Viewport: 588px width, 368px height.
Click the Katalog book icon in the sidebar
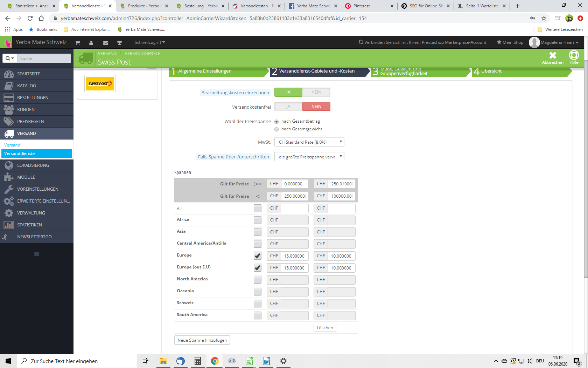coord(9,86)
